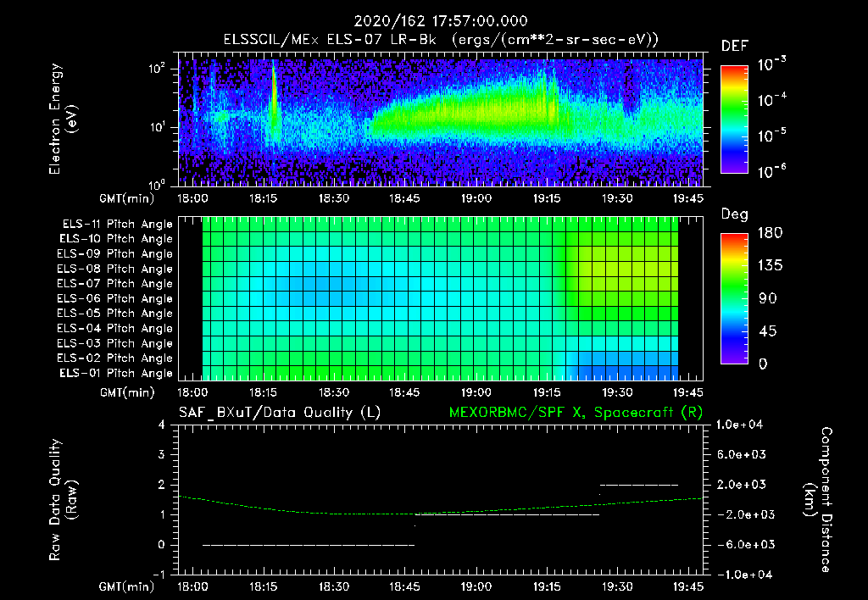This screenshot has height=600, width=868.
Task: Click the 2.0e+03 tick on the distance axis
Action: (741, 485)
